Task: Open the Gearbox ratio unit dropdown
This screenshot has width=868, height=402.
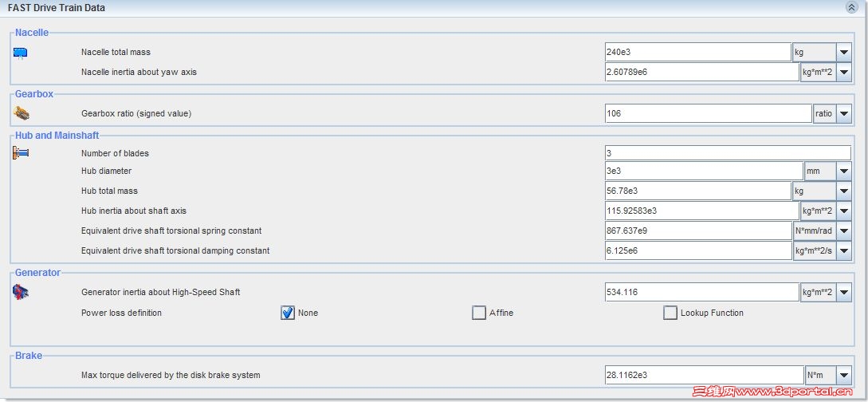Action: click(x=843, y=113)
